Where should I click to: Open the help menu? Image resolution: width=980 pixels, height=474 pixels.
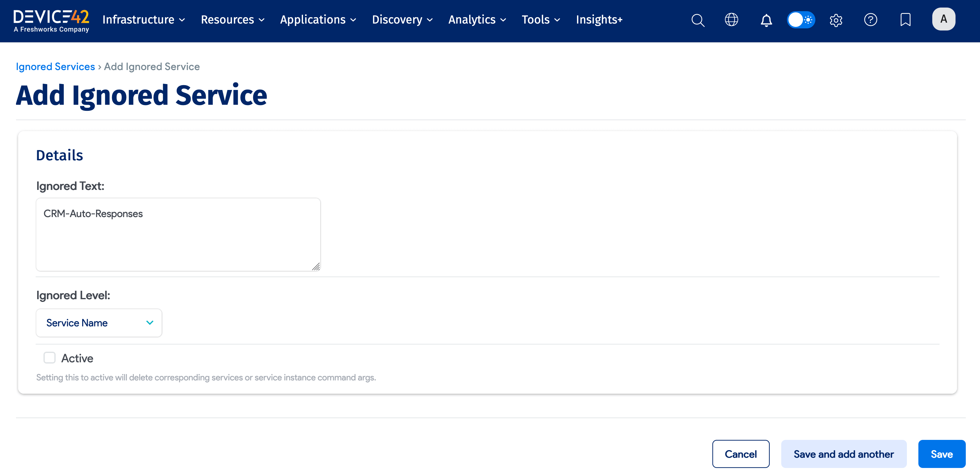coord(871,20)
